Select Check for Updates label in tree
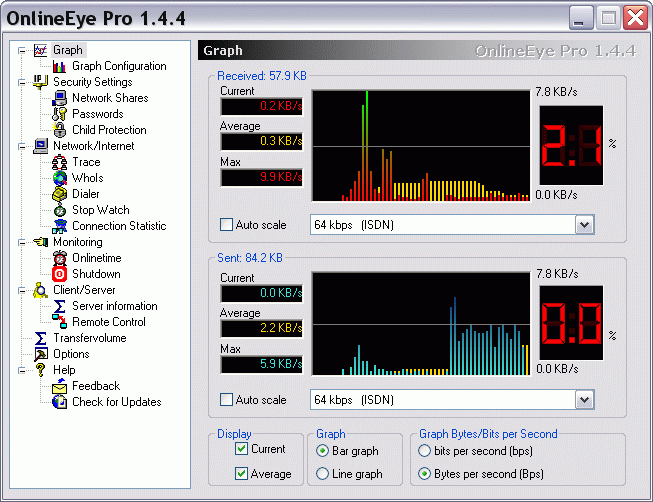The height and width of the screenshot is (502, 653). point(117,402)
